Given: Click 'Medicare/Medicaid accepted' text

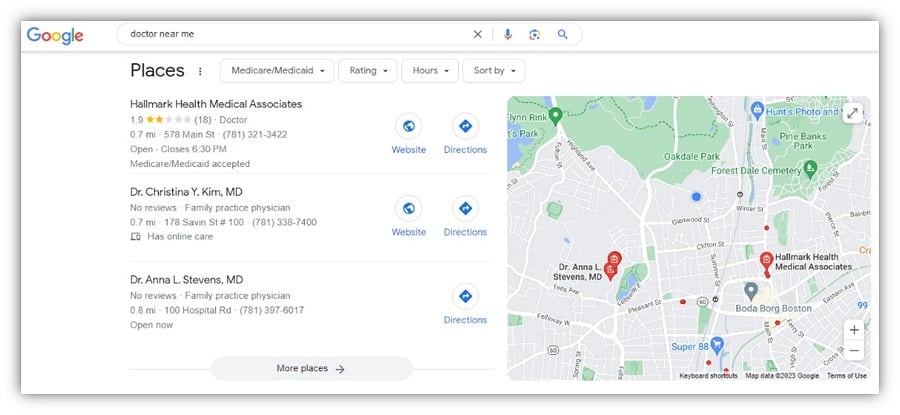Looking at the screenshot, I should [190, 164].
